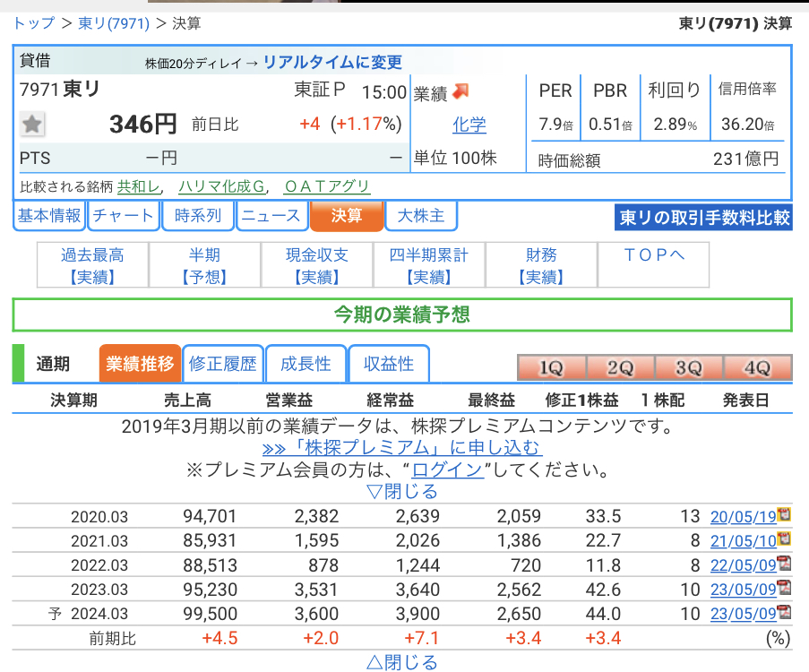Screen dimensions: 809x672
Task: Click the 最終益 value 2,650
Action: [x=519, y=614]
